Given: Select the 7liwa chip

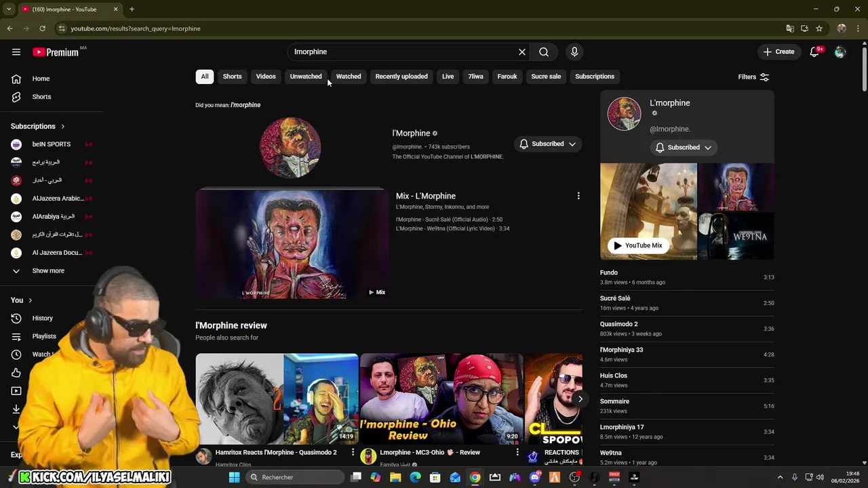Looking at the screenshot, I should click(x=476, y=77).
